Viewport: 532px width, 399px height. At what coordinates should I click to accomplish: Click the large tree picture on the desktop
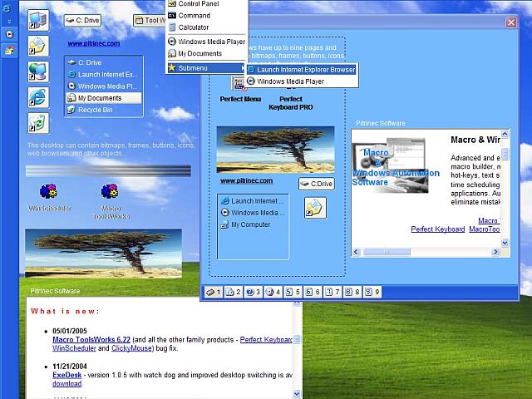coord(103,254)
